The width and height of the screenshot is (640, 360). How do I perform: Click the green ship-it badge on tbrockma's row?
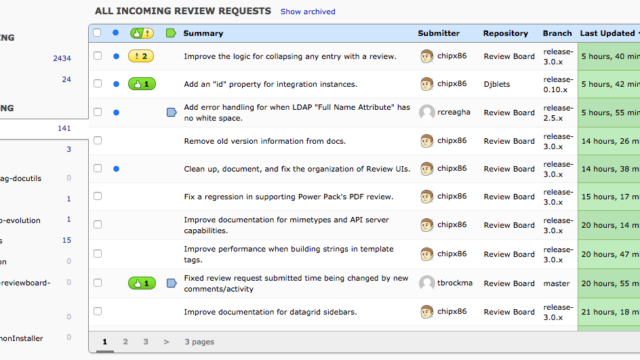click(x=142, y=283)
